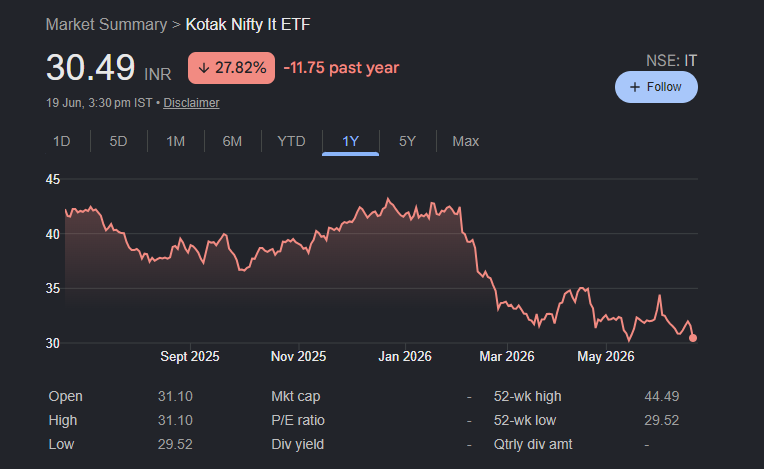Show the 1M price chart
This screenshot has height=469, width=764.
click(175, 141)
